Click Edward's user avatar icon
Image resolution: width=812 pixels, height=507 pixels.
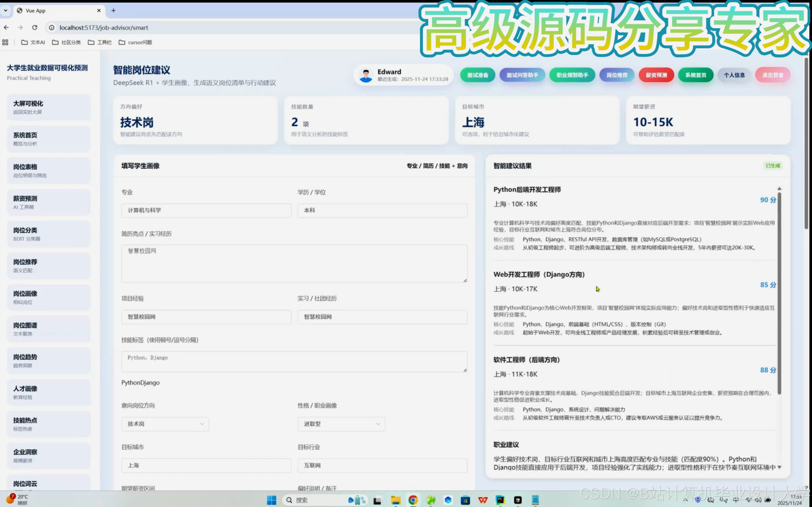(x=366, y=75)
